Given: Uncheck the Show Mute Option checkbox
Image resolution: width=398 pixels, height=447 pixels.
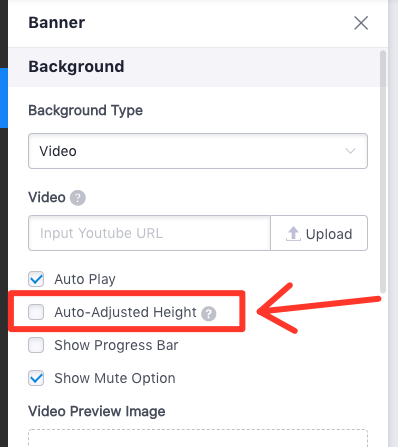Looking at the screenshot, I should click(36, 378).
